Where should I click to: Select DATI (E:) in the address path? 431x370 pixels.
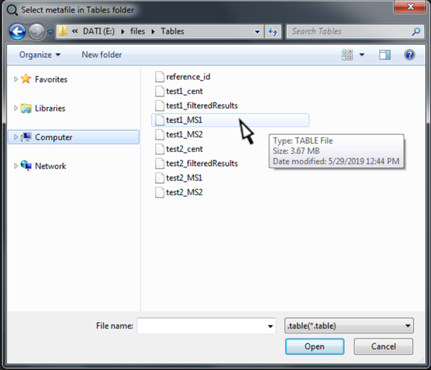coord(99,31)
